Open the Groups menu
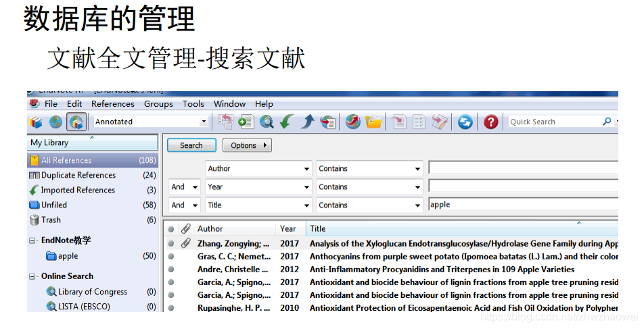644x329 pixels. tap(158, 104)
